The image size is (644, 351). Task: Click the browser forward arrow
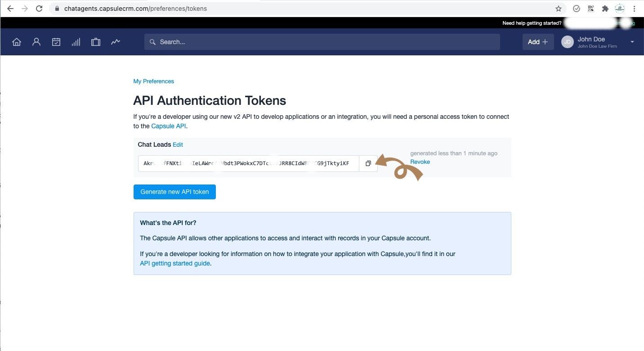25,9
